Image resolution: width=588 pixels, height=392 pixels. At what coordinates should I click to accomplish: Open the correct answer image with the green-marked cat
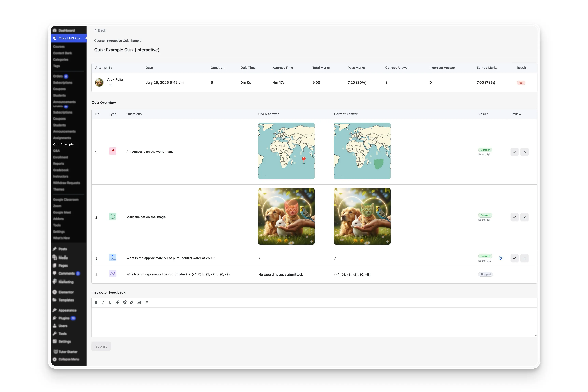point(362,216)
